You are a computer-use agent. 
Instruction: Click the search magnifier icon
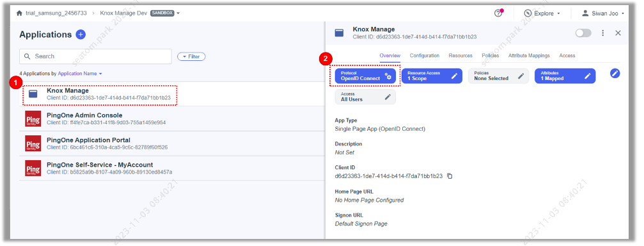[27, 56]
